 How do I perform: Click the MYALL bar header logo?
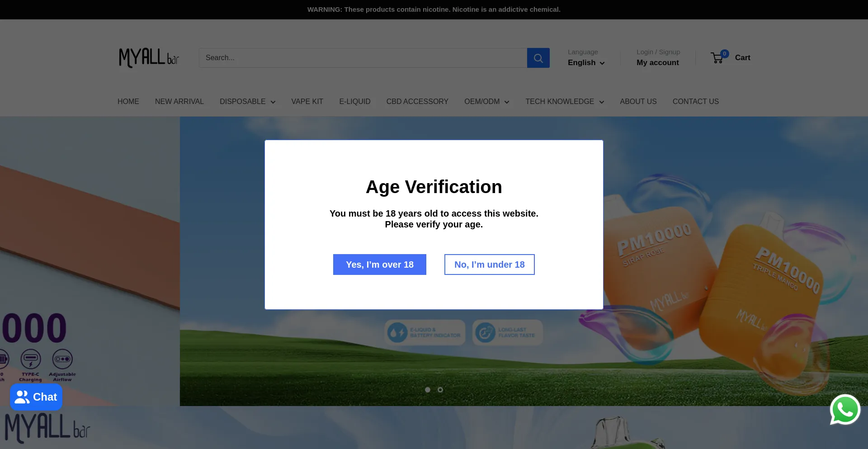tap(149, 58)
